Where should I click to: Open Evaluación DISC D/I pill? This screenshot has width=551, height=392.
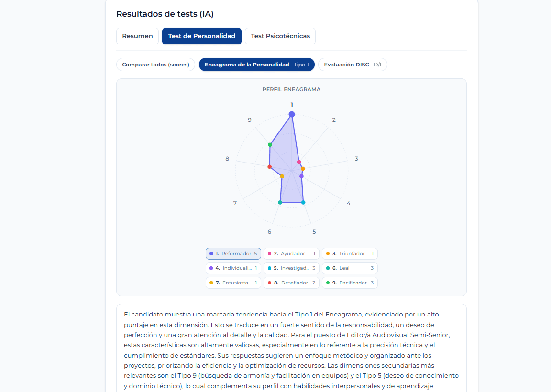pos(353,65)
